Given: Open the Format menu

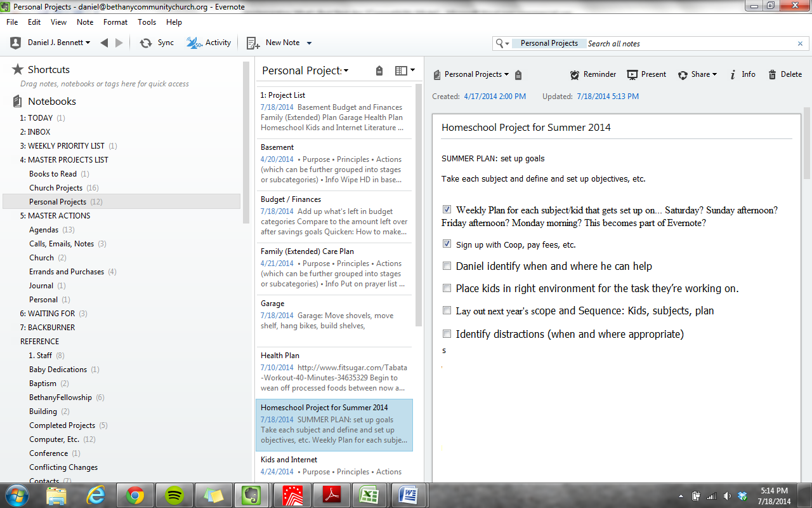Looking at the screenshot, I should [115, 22].
